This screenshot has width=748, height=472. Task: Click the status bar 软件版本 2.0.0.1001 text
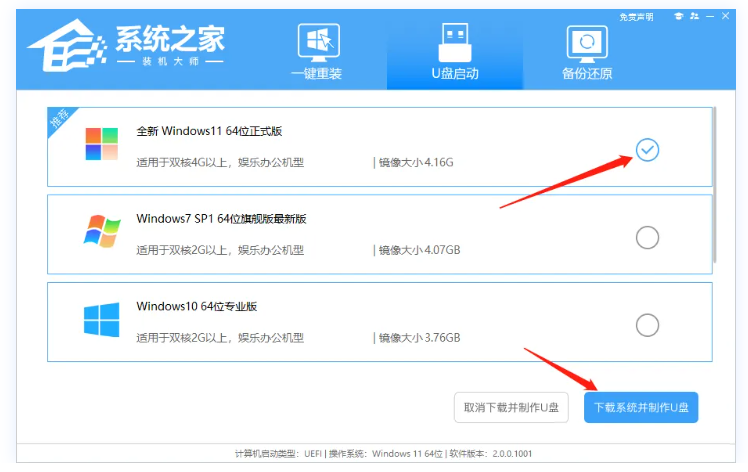490,454
